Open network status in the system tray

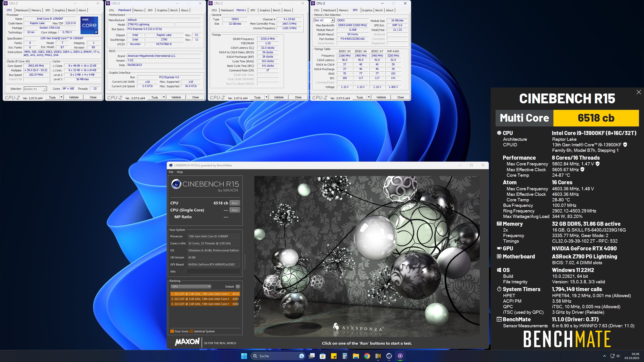(612, 356)
